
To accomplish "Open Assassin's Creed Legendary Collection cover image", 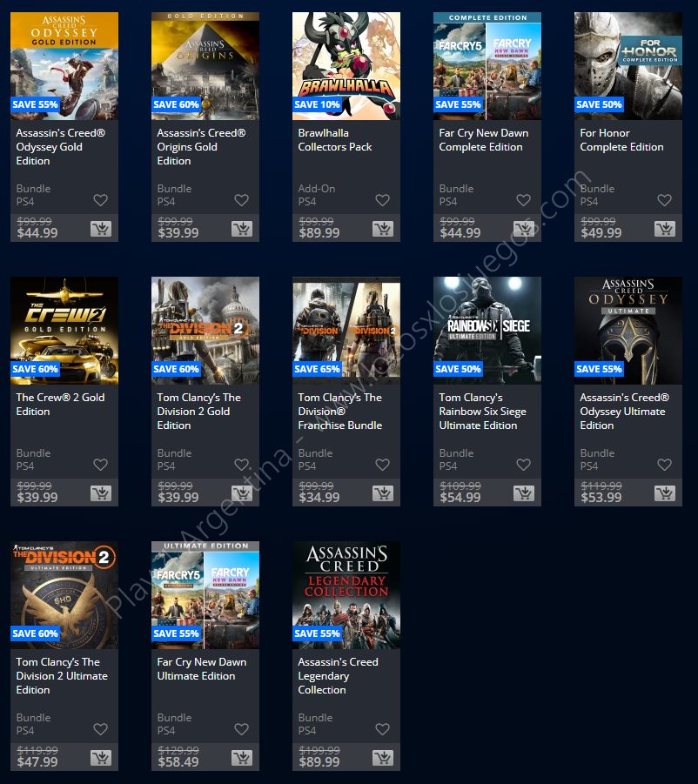I will [x=346, y=595].
